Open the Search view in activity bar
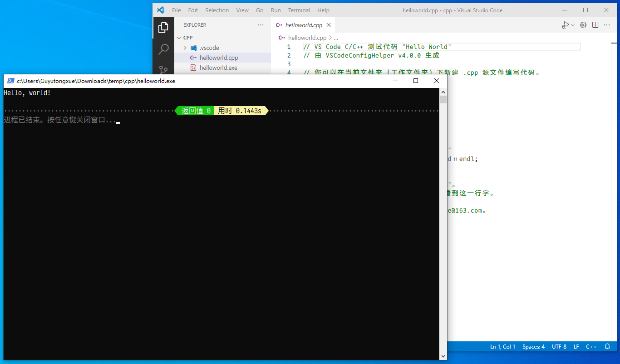The height and width of the screenshot is (364, 620). tap(163, 49)
